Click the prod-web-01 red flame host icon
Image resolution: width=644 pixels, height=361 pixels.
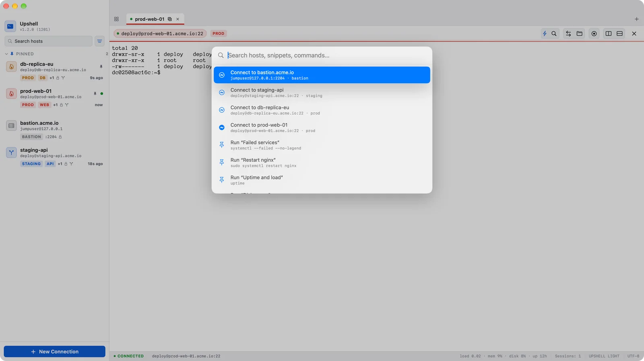[x=11, y=94]
